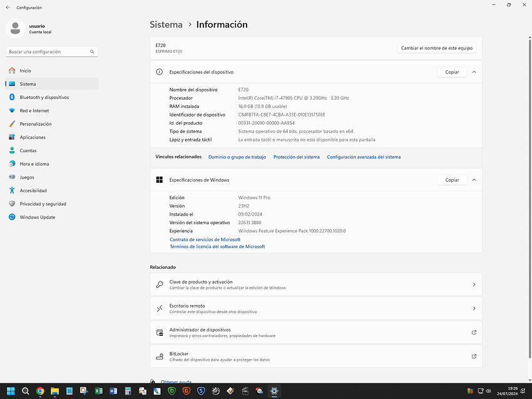The image size is (532, 399).
Task: Open Windows Update in the sidebar
Action: point(52,217)
